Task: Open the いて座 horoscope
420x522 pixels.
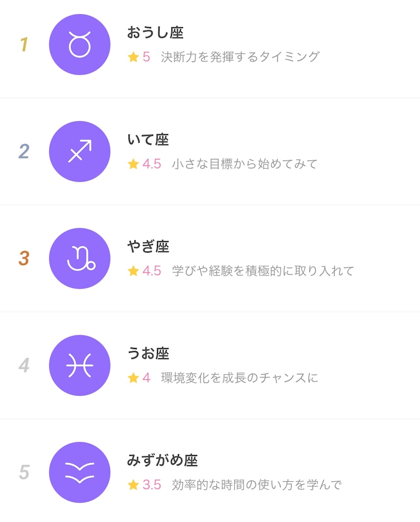Action: (x=148, y=140)
